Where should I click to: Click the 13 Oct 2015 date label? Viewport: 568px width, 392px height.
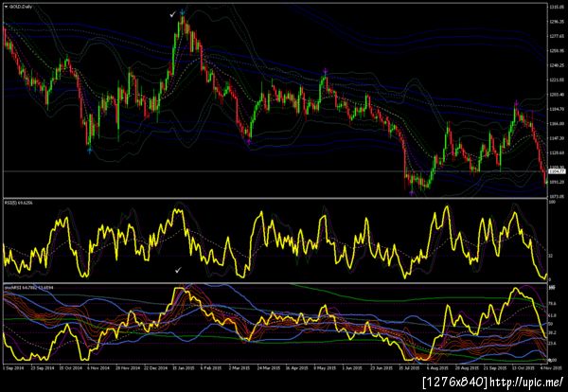(x=524, y=367)
